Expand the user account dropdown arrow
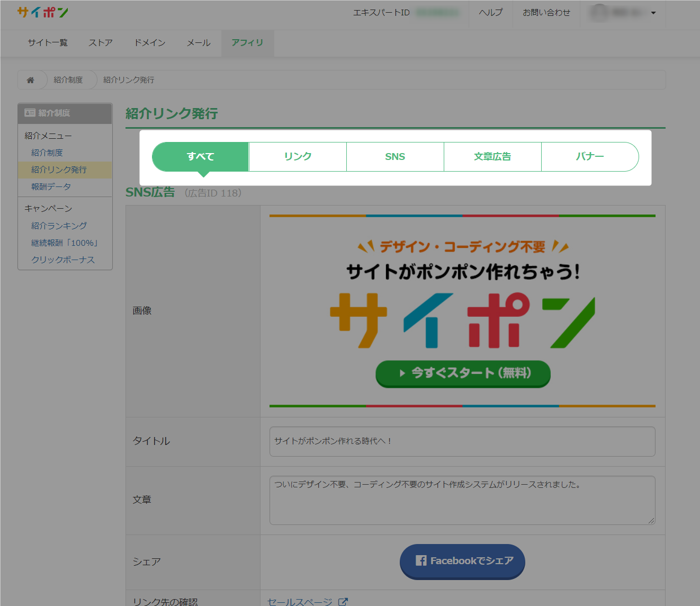This screenshot has width=700, height=606. (653, 13)
